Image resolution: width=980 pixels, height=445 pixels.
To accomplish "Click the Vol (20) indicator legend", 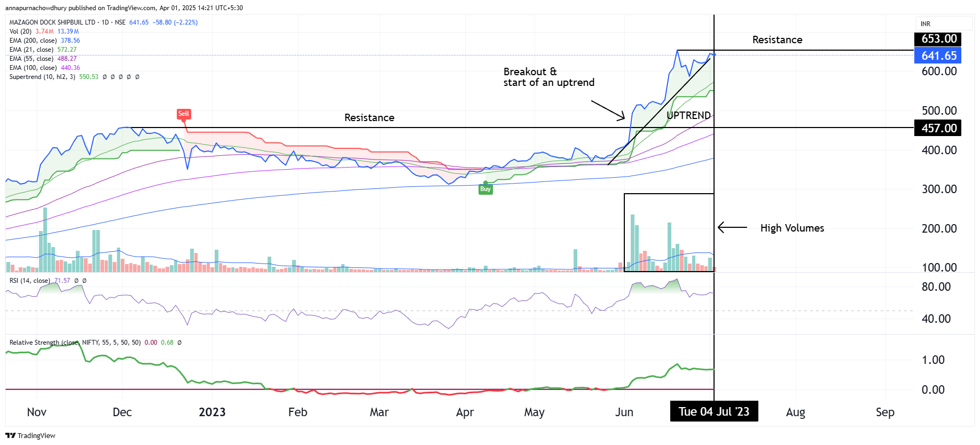I will point(20,31).
